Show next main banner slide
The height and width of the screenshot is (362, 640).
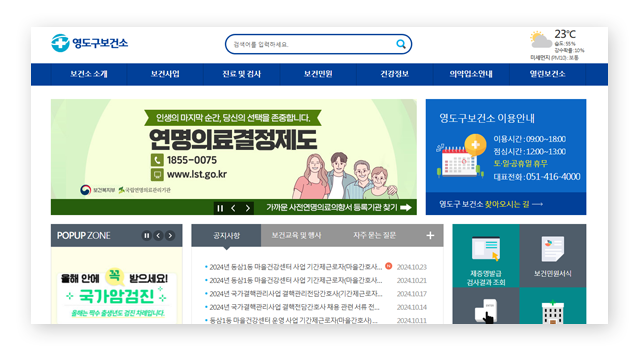click(247, 208)
